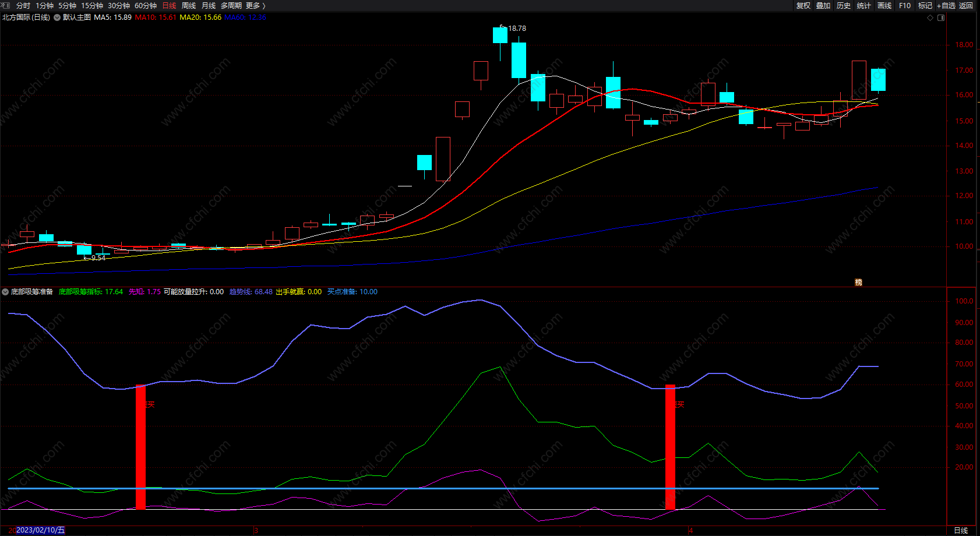Click the 出手就赢: 0.00 value
Viewport: 980px width, 536px height.
[298, 292]
